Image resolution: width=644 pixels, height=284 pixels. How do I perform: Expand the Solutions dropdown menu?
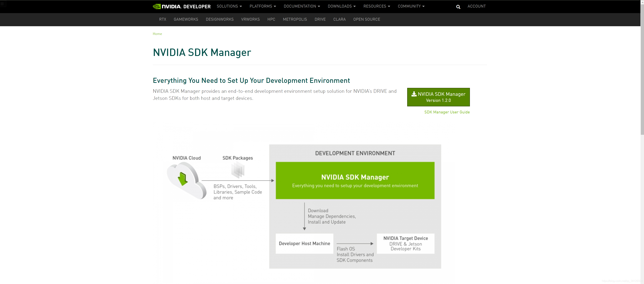click(229, 6)
